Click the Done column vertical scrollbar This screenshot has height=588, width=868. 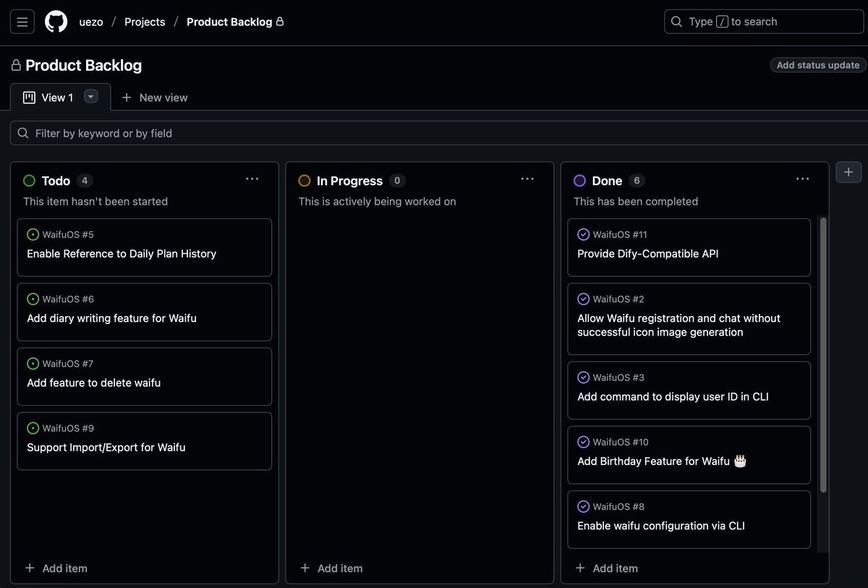tap(822, 354)
